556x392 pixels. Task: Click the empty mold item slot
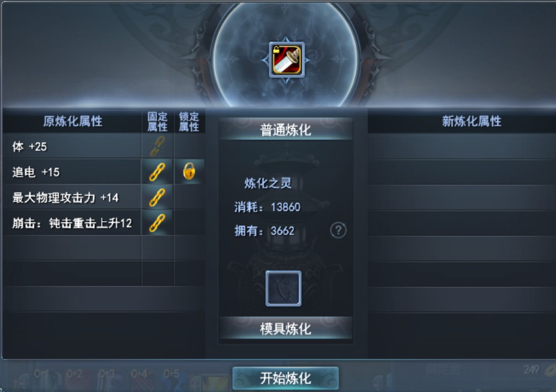point(283,288)
